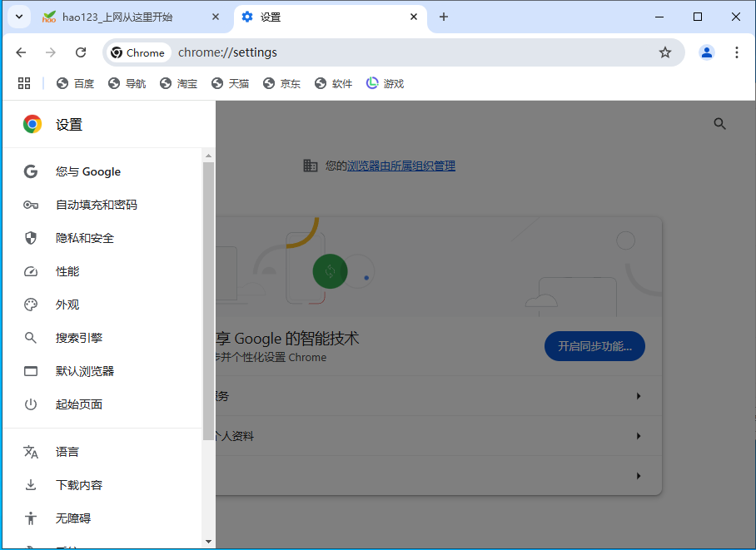This screenshot has width=756, height=550.
Task: Reload the current page
Action: [81, 52]
